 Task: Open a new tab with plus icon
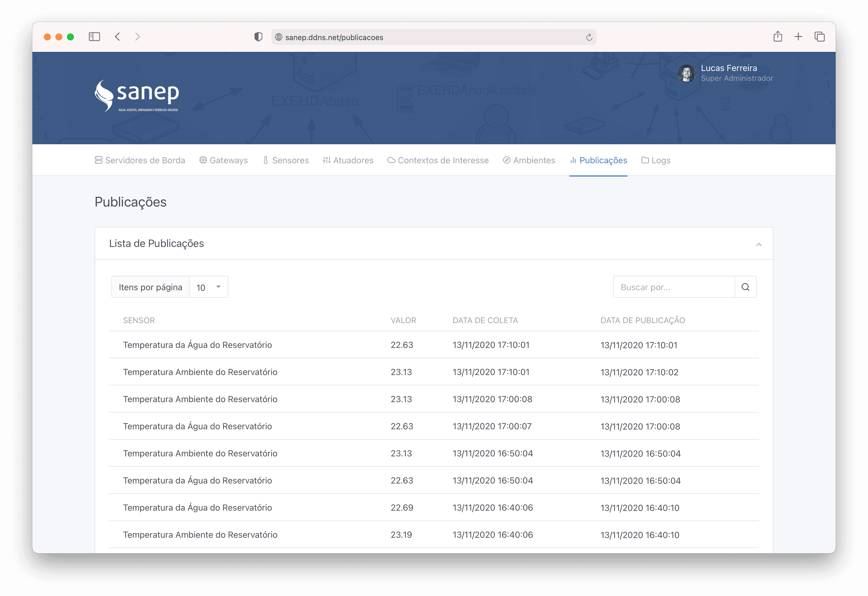pos(798,37)
